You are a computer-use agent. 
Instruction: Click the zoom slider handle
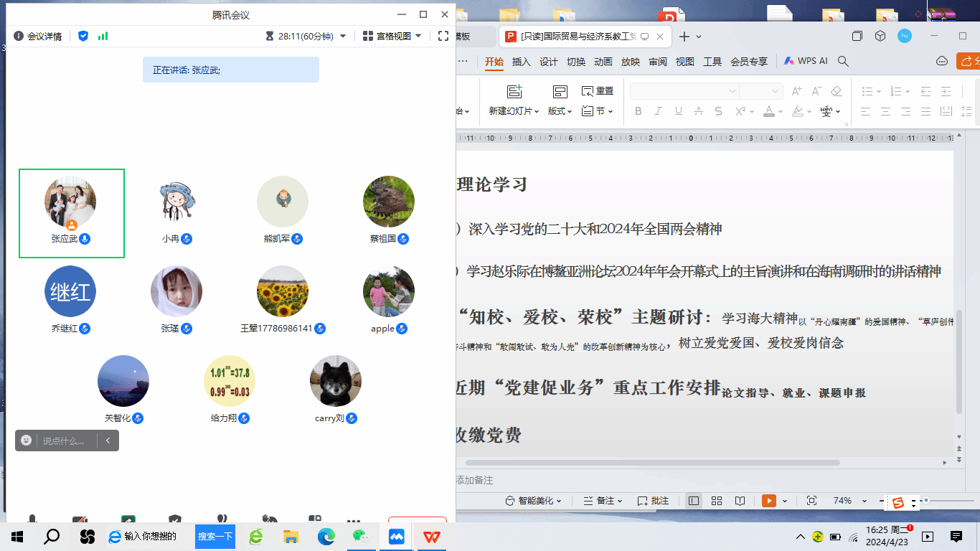pyautogui.click(x=926, y=500)
